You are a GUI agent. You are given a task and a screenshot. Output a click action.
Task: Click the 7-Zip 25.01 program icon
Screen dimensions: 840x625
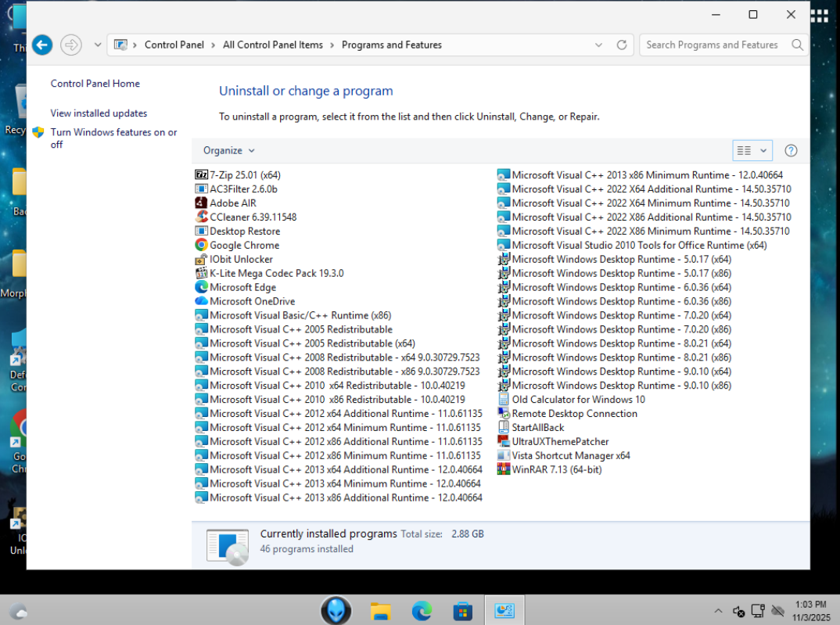click(x=201, y=174)
